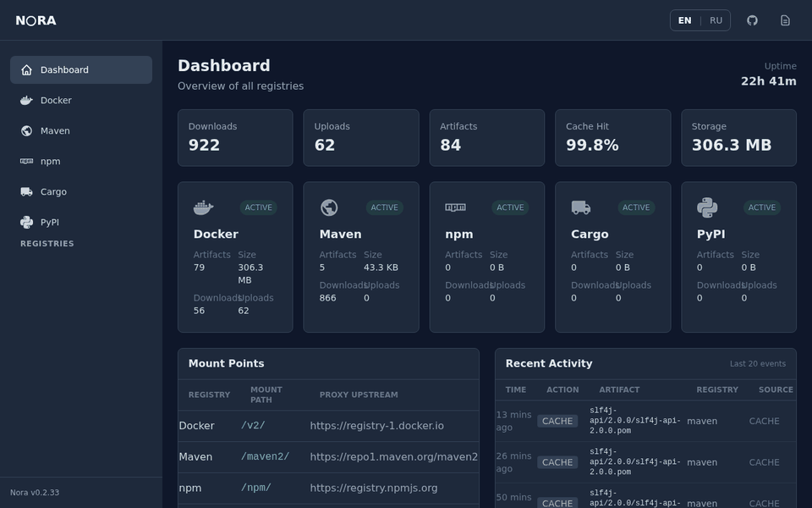Open the GitHub repository icon in the header
Viewport: 812px width, 508px height.
[752, 19]
